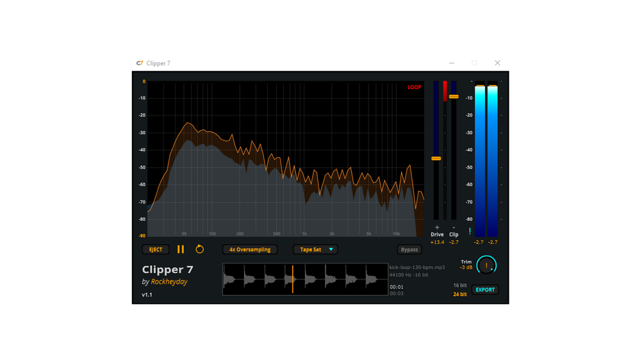Click the 00:03 total duration readout
The width and height of the screenshot is (644, 362).
coord(397,293)
